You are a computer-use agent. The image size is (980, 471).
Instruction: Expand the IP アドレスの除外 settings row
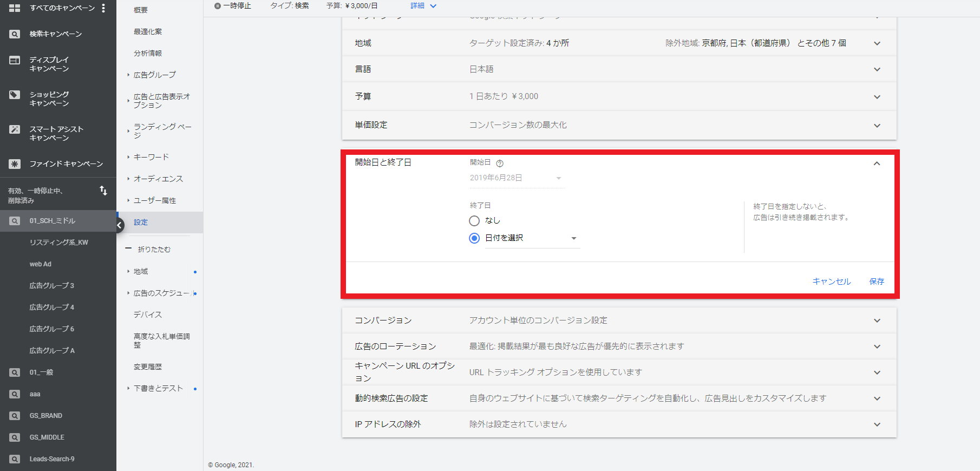pyautogui.click(x=619, y=424)
